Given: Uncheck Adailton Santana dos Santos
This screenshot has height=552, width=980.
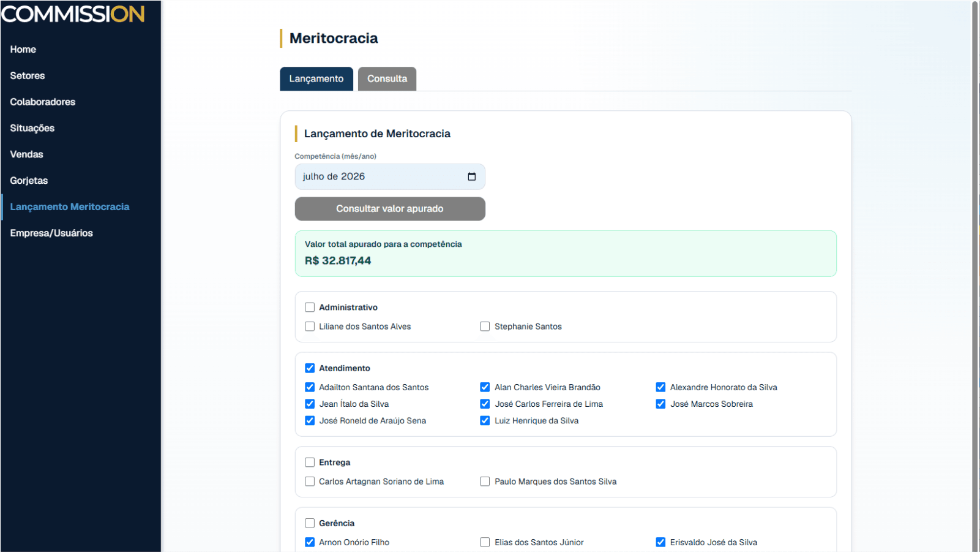Looking at the screenshot, I should [310, 387].
